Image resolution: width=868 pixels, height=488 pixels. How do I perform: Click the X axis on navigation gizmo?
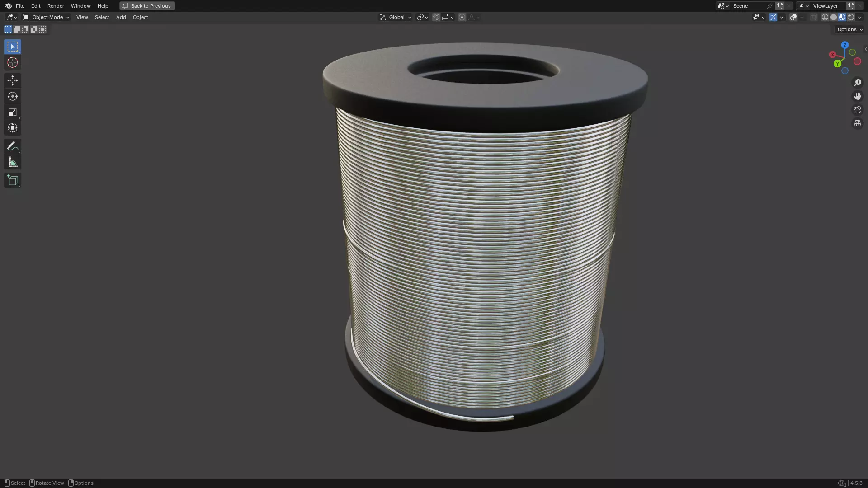point(832,54)
